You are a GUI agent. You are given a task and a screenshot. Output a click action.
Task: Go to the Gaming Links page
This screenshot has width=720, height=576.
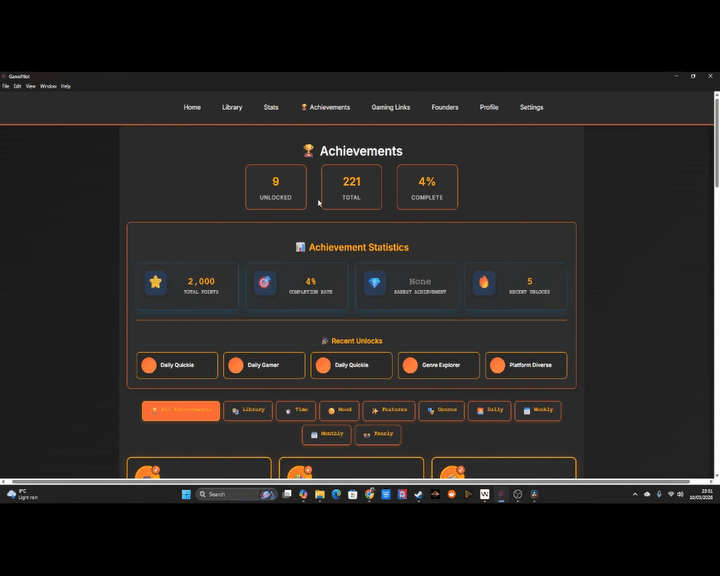pos(391,108)
